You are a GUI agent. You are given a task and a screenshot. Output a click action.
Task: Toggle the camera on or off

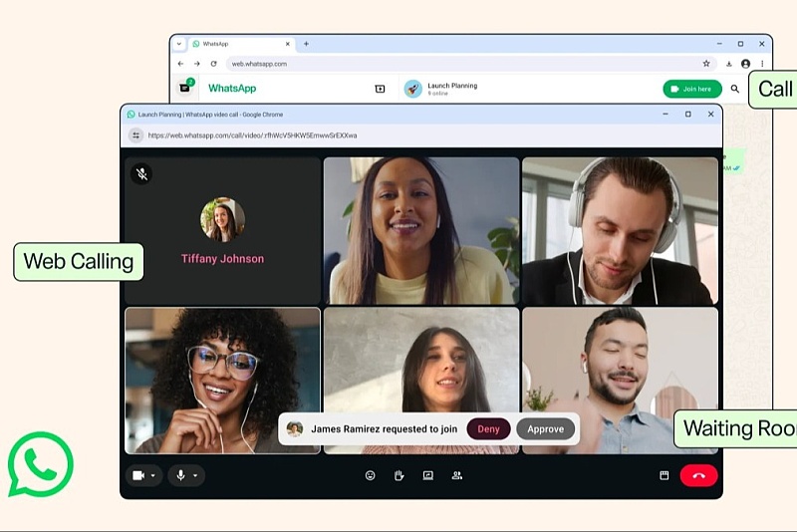138,475
